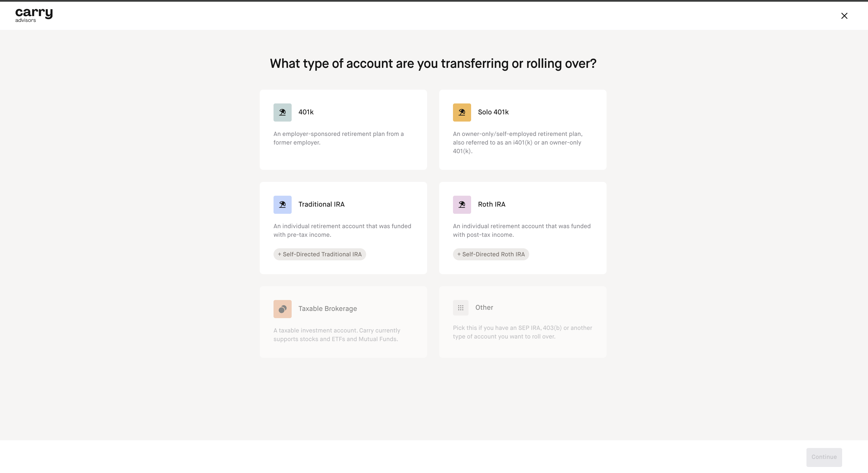Click the SEP IRA, 403(b) description text
This screenshot has height=473, width=868.
tap(522, 332)
